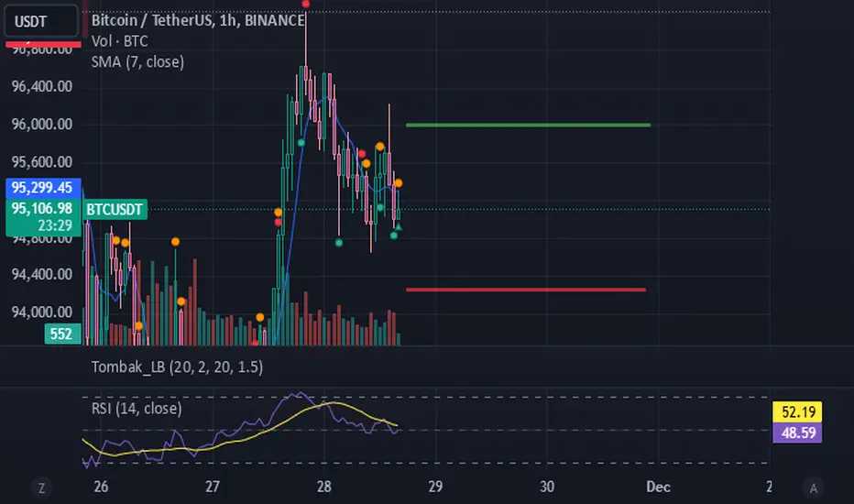Click the 94,400.00 price axis label

(42, 274)
